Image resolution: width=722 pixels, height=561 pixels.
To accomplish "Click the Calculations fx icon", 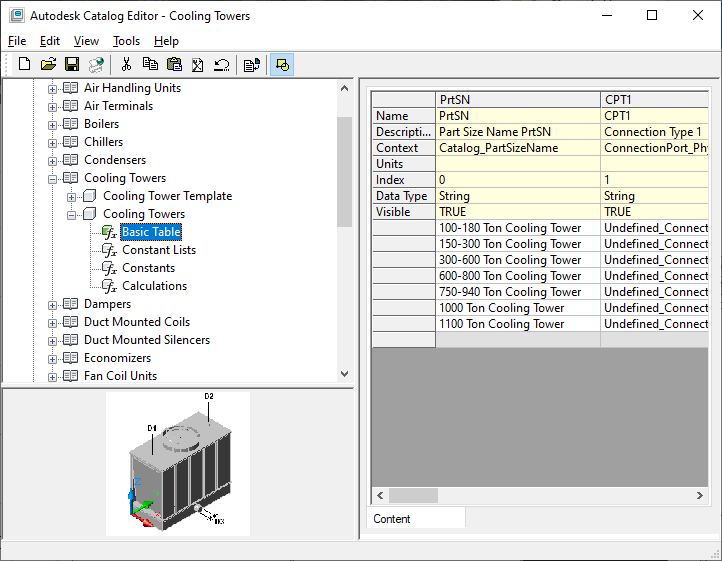I will coord(109,286).
